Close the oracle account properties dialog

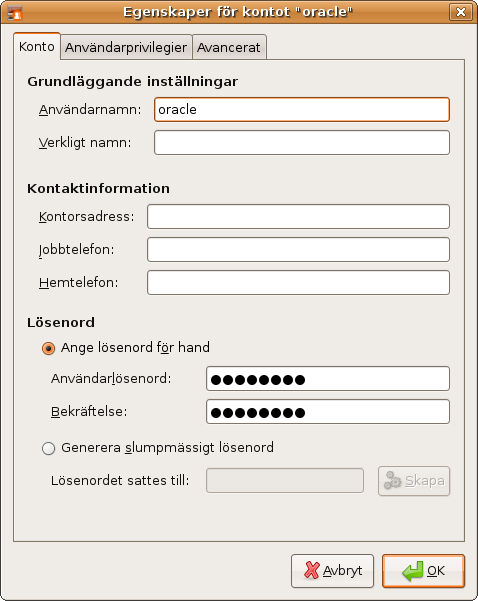click(461, 12)
